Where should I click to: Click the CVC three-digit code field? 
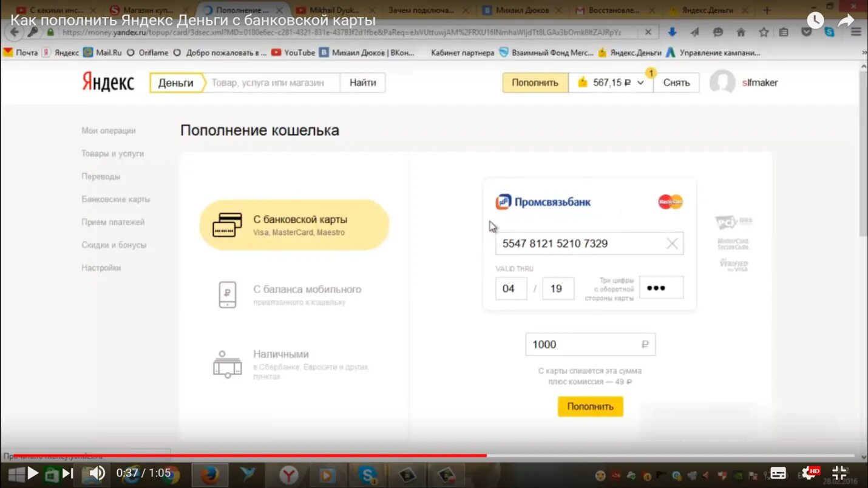pyautogui.click(x=662, y=288)
